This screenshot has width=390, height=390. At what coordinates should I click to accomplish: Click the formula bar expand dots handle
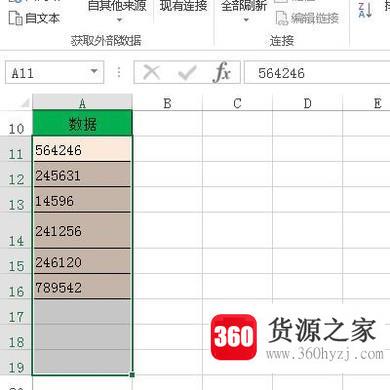(x=119, y=72)
